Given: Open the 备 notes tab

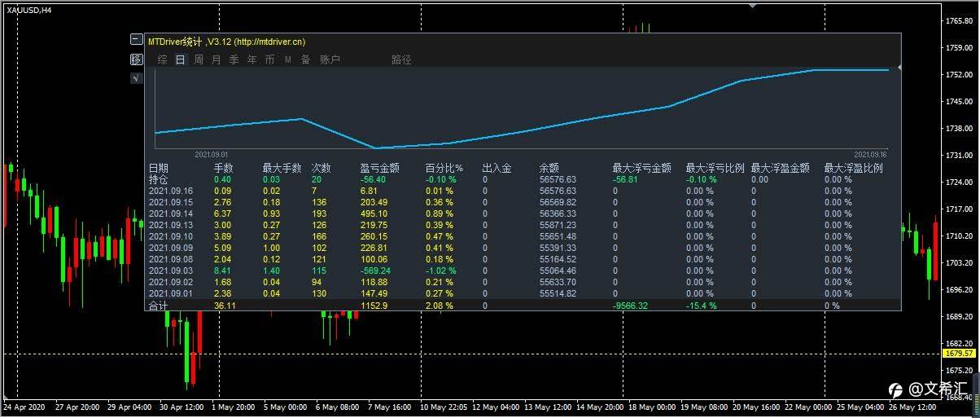Looking at the screenshot, I should tap(306, 59).
